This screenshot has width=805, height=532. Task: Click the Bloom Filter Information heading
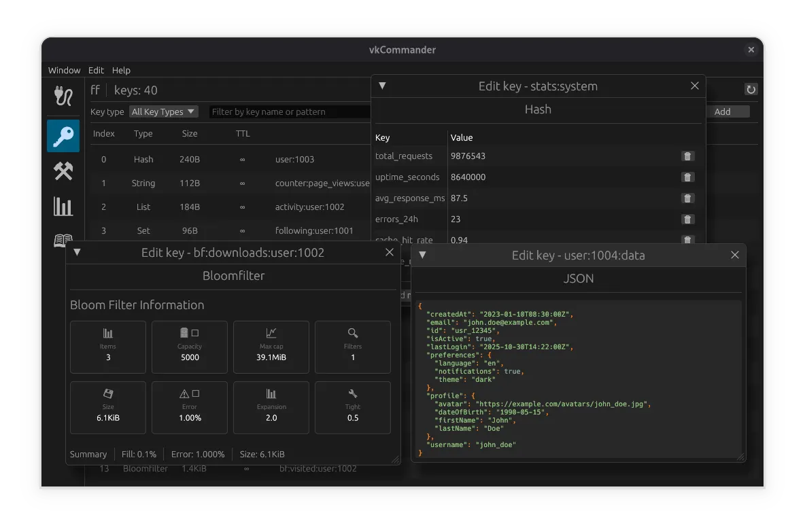[x=137, y=305]
